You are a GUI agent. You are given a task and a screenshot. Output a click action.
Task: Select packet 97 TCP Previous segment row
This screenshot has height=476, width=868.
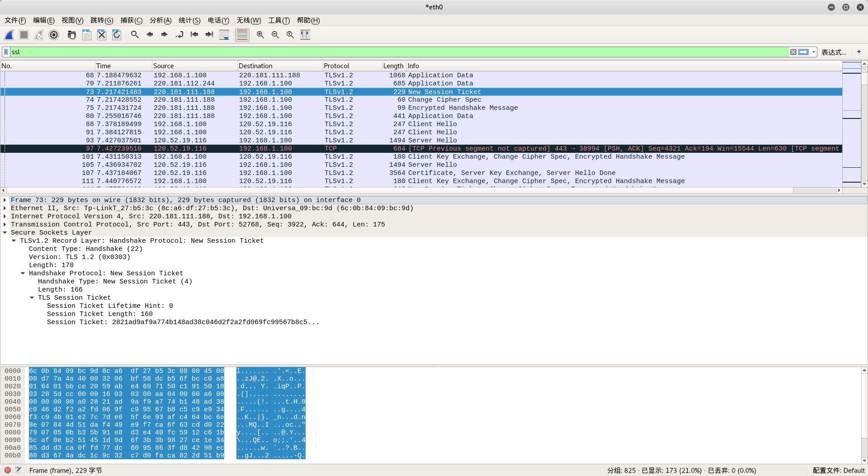click(x=421, y=149)
